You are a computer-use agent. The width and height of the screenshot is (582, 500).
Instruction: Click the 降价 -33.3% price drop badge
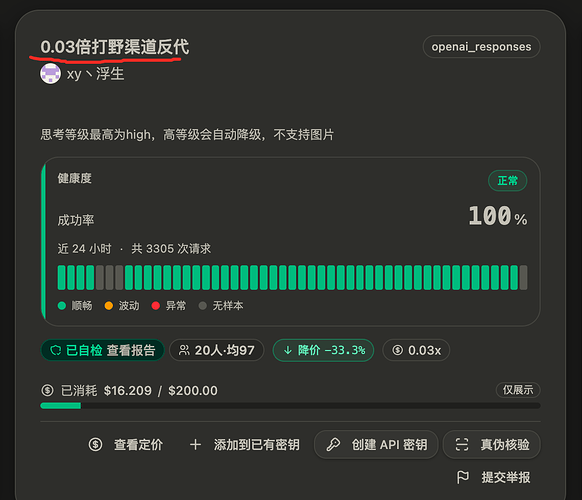pos(323,350)
